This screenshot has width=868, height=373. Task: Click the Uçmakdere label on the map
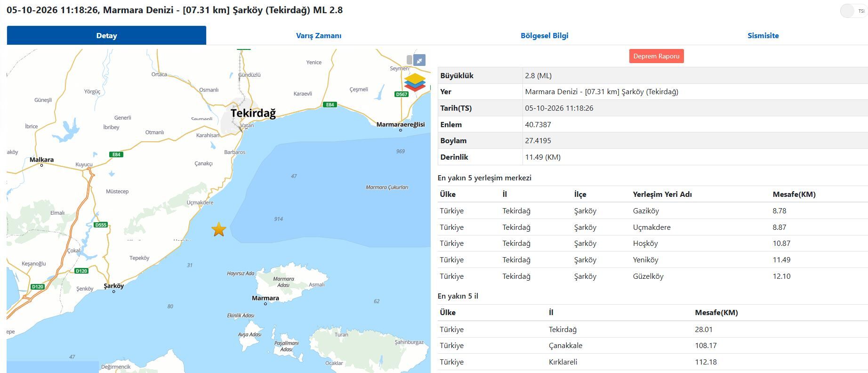coord(200,203)
